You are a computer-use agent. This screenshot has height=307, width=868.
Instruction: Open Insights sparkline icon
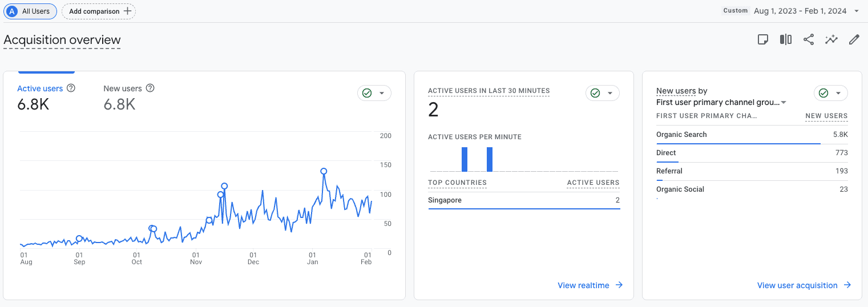click(831, 39)
